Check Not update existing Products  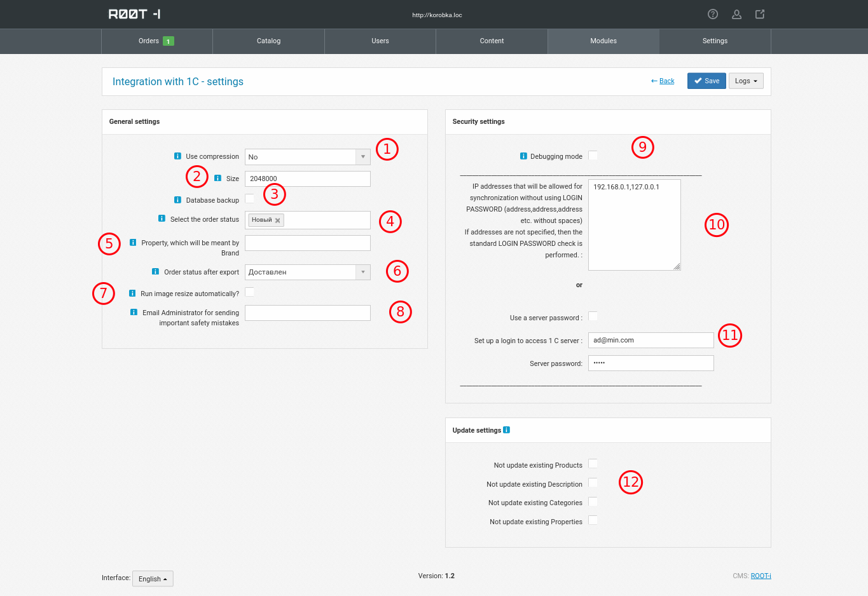(x=593, y=463)
